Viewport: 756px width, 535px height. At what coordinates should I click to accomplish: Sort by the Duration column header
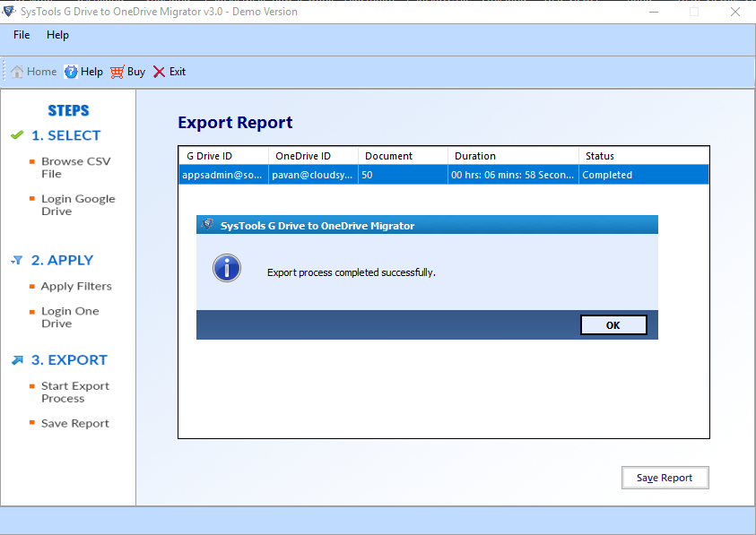click(513, 156)
